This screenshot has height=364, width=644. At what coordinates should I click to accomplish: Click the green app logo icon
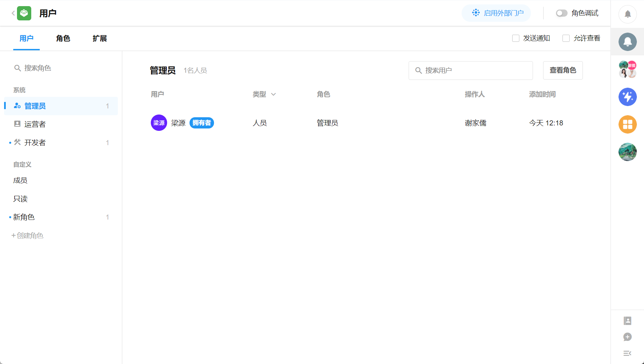[24, 13]
